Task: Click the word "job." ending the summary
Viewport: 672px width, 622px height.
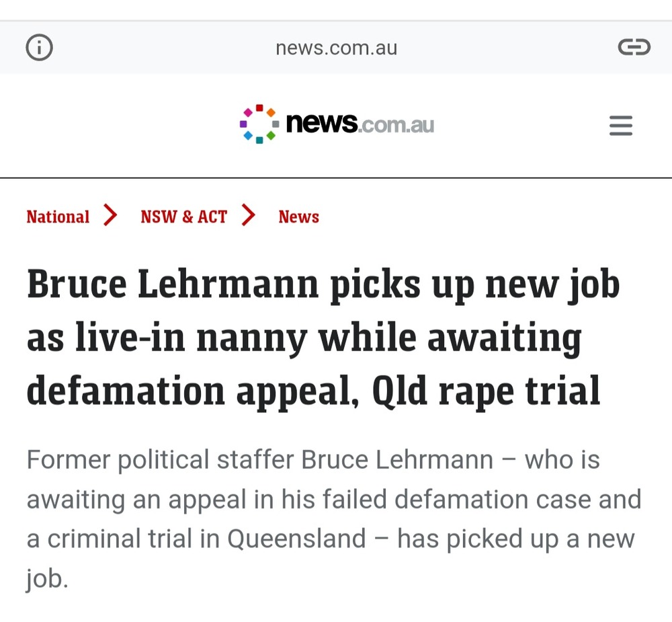Action: 48,579
